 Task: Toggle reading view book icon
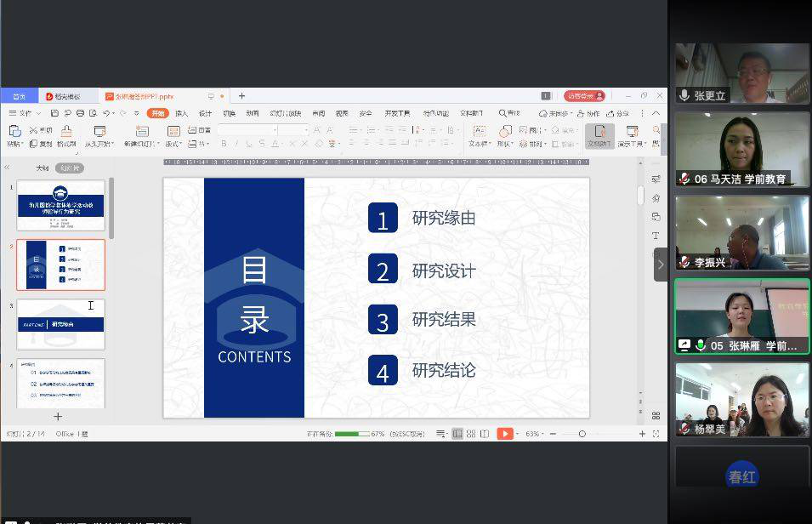[485, 434]
